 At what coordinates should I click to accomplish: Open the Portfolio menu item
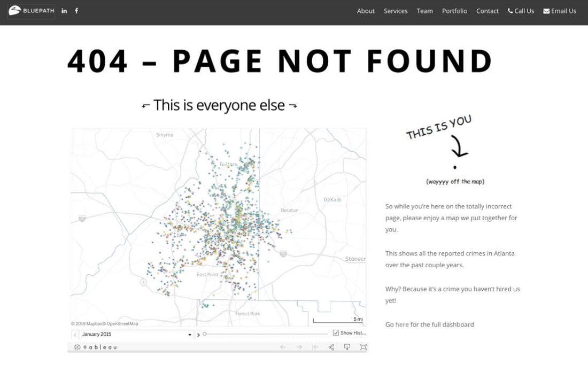point(454,11)
